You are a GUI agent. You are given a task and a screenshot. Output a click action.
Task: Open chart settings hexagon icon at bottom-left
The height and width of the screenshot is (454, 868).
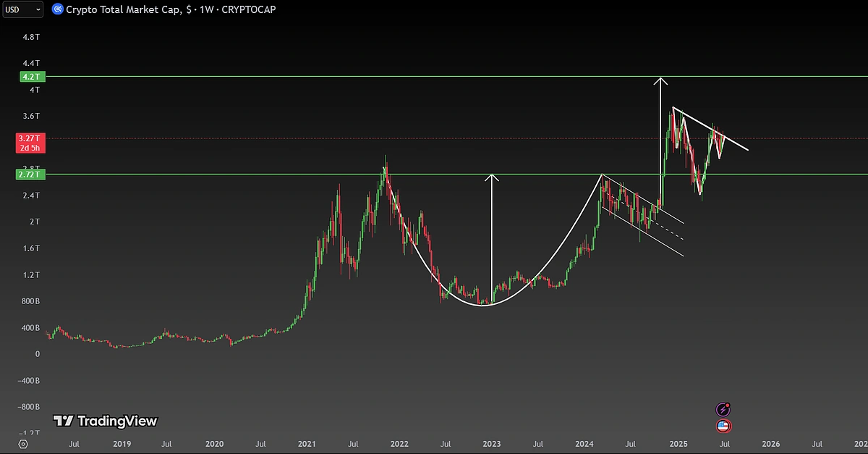23,443
